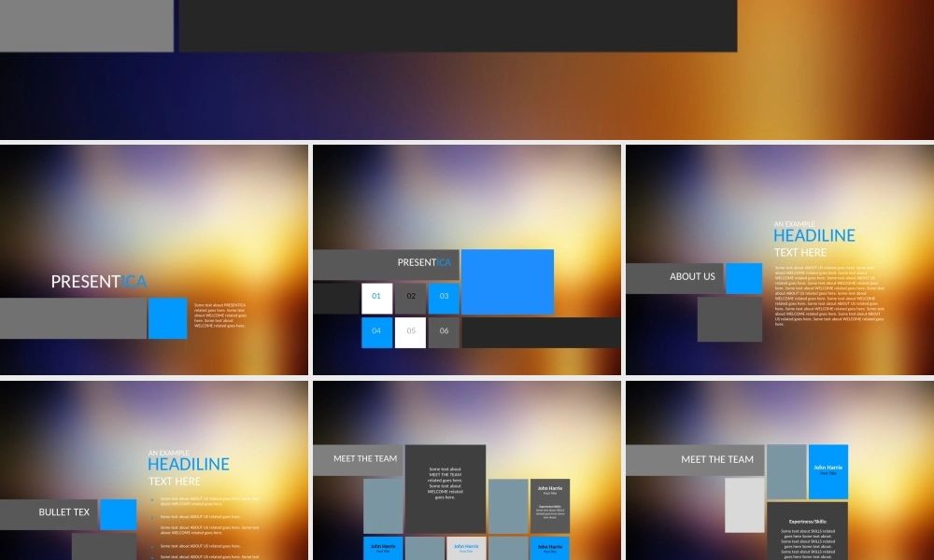
Task: Select blue John Harrie tile on bottom-right slide
Action: click(x=828, y=471)
